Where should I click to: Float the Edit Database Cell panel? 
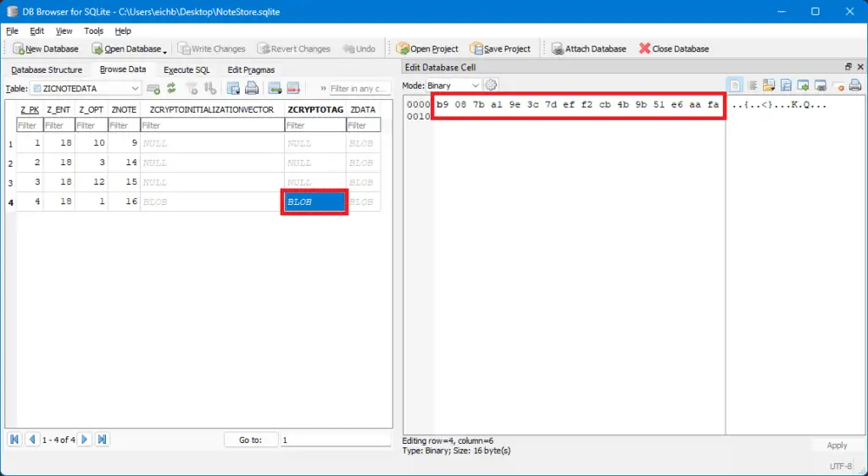tap(848, 67)
